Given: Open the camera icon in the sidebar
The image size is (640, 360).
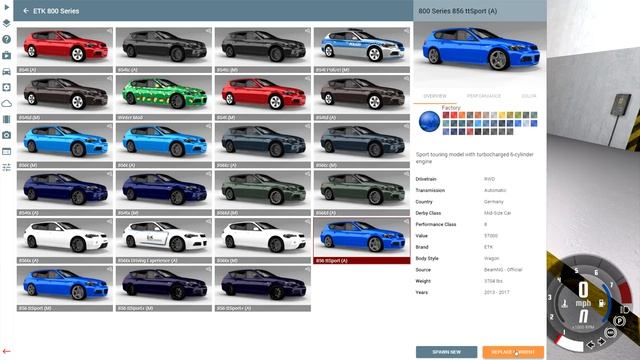Looking at the screenshot, I should click(x=7, y=135).
